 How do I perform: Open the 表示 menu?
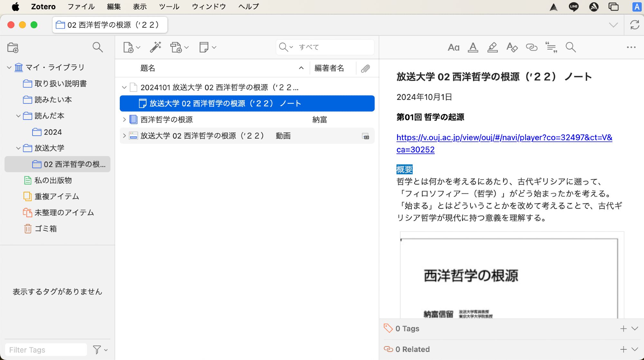[x=140, y=6]
